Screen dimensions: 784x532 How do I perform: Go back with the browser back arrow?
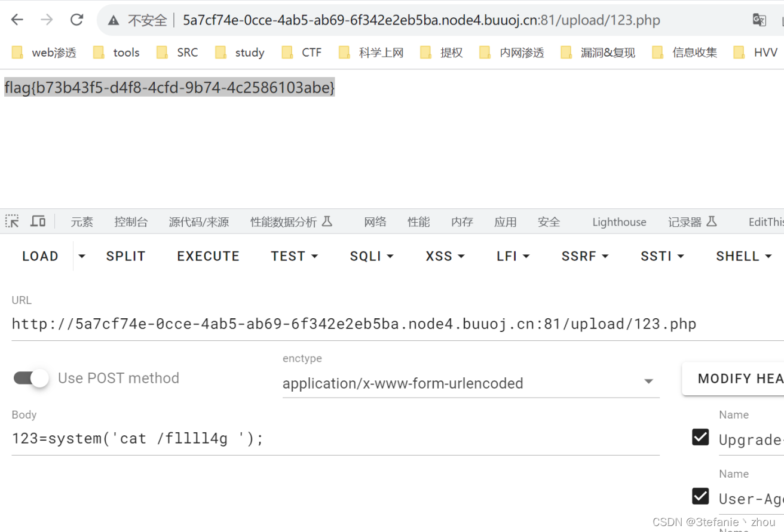coord(17,20)
